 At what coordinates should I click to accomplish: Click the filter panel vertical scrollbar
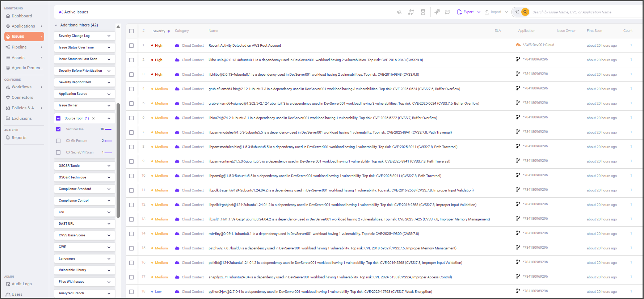(x=118, y=159)
